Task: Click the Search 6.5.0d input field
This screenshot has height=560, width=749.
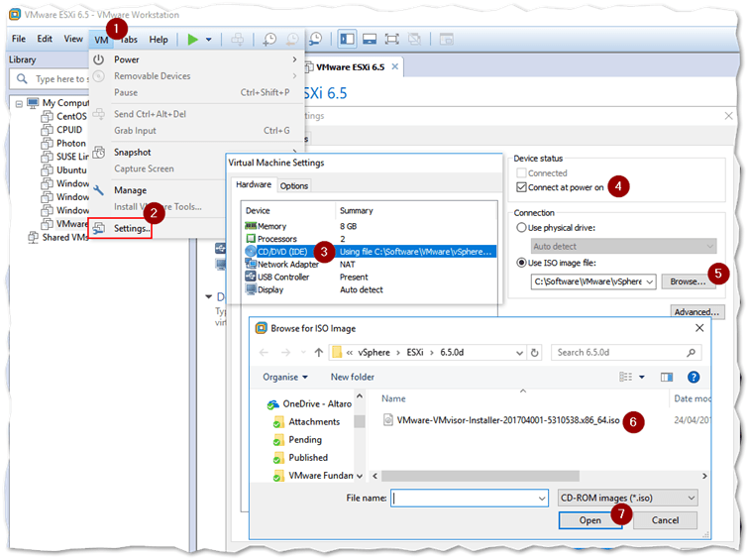Action: 626,353
